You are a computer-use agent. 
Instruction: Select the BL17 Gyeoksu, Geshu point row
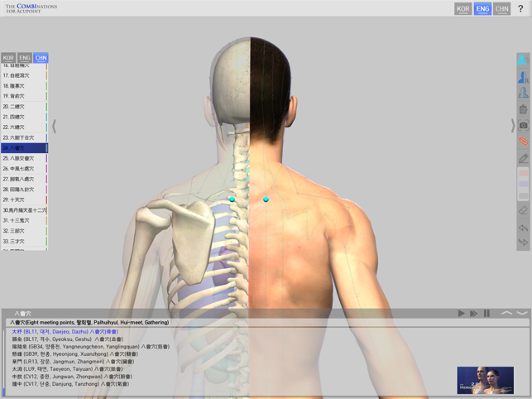68,339
